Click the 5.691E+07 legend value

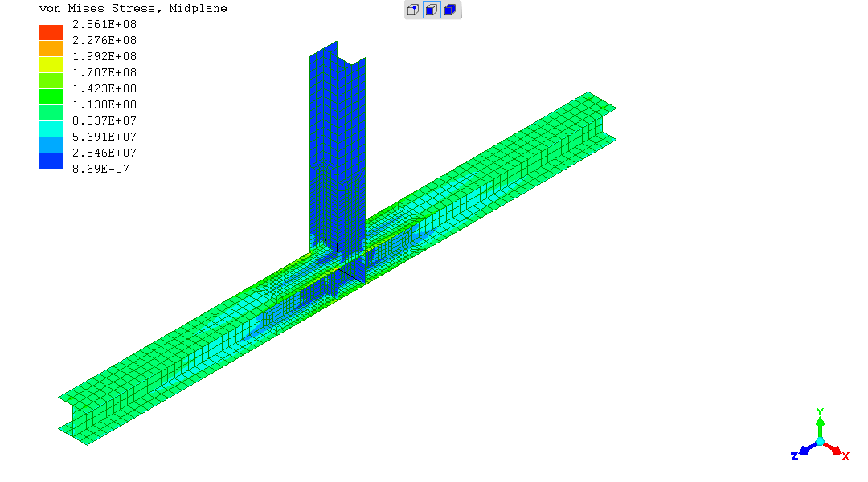click(104, 137)
